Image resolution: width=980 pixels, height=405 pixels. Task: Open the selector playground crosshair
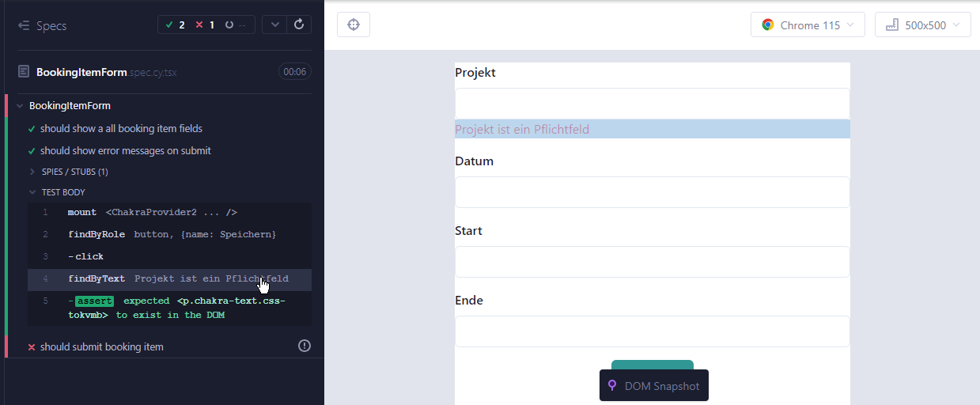pyautogui.click(x=354, y=25)
